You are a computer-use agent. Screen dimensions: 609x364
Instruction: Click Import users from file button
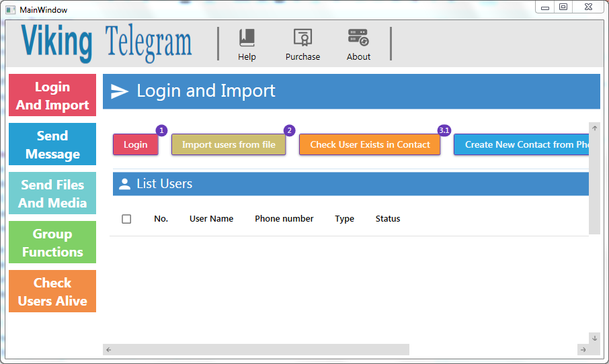[229, 144]
